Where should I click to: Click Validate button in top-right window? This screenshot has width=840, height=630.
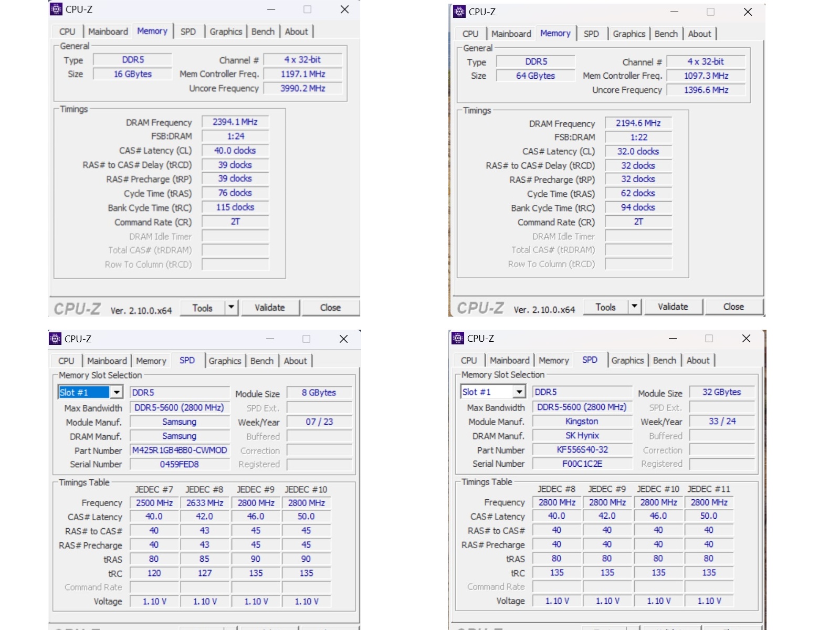point(673,307)
